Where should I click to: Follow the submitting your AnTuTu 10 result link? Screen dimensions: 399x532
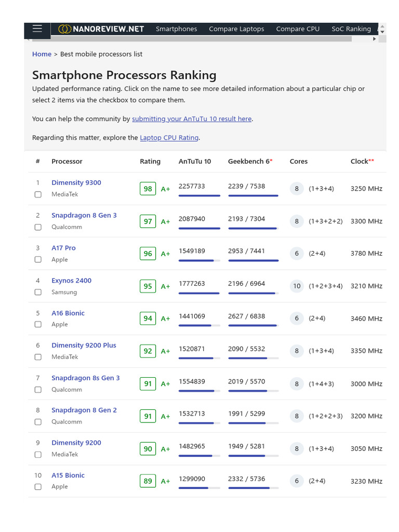[192, 119]
